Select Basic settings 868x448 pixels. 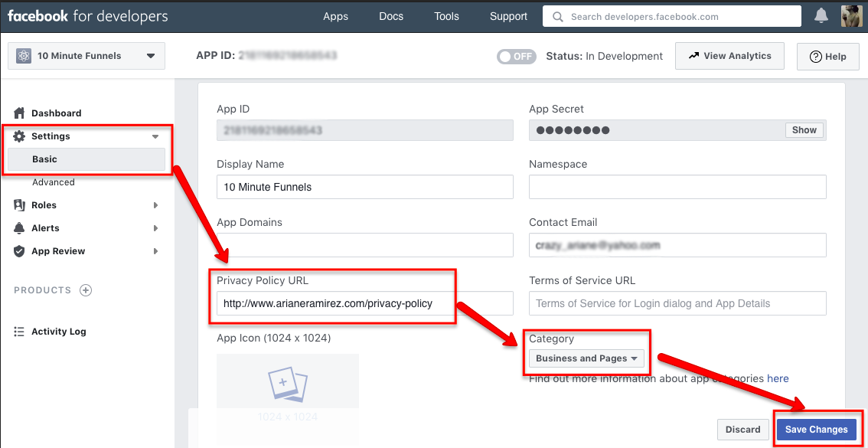(x=86, y=159)
